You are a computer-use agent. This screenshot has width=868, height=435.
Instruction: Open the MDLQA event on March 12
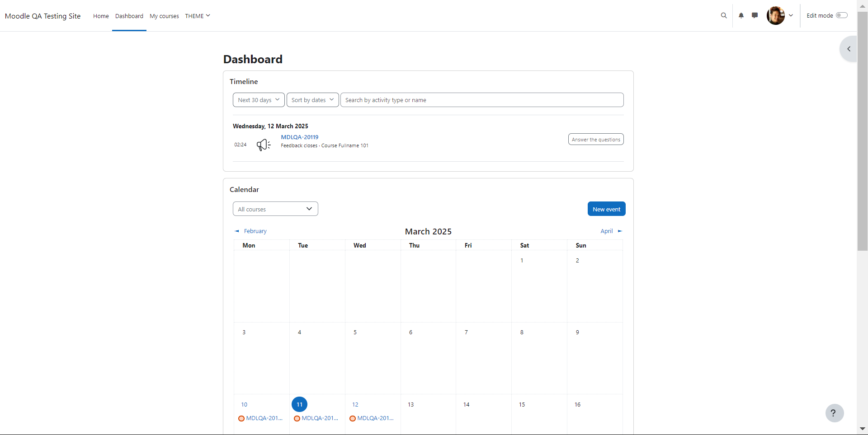376,418
